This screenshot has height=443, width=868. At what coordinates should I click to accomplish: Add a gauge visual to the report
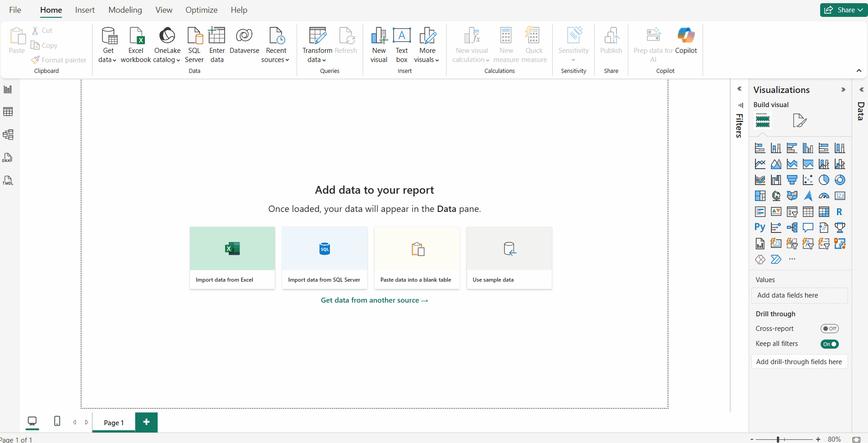pos(824,196)
